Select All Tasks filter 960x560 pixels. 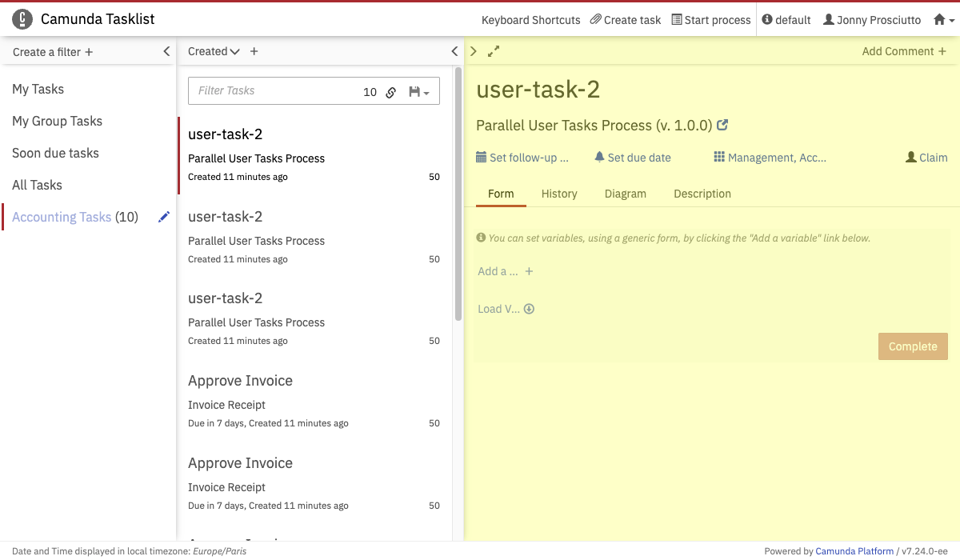37,185
